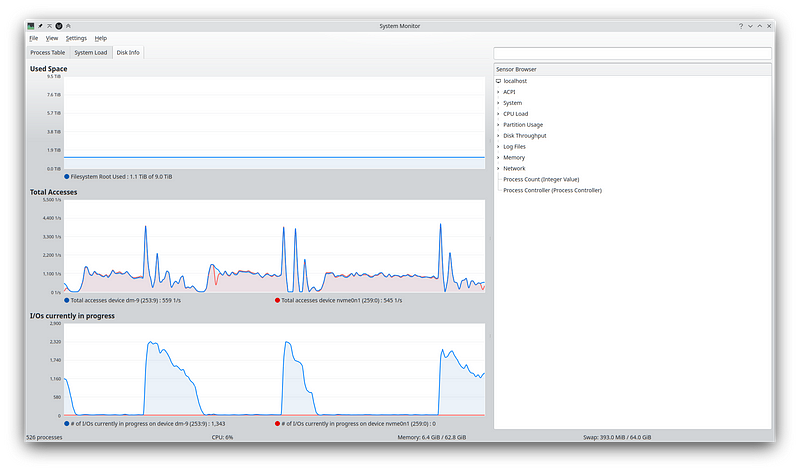Click the CPU: 6% status entry
This screenshot has width=800, height=472.
click(222, 437)
